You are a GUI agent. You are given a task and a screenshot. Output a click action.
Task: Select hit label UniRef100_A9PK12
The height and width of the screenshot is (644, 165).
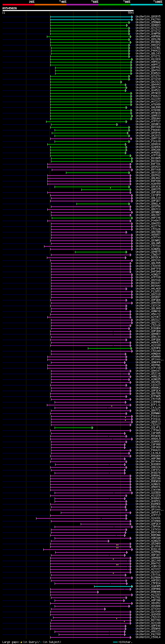click(148, 62)
